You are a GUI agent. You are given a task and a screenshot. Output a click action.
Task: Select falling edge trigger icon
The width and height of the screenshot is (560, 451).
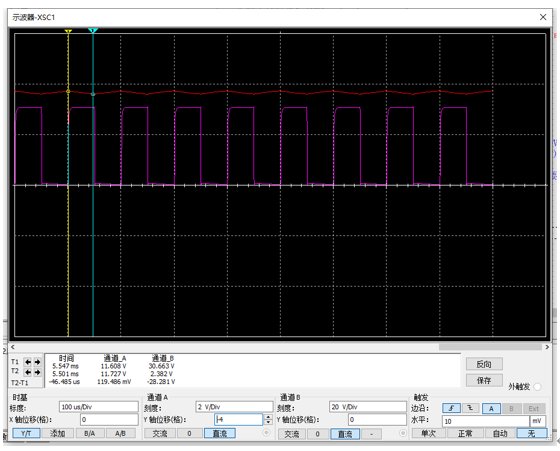coord(470,408)
